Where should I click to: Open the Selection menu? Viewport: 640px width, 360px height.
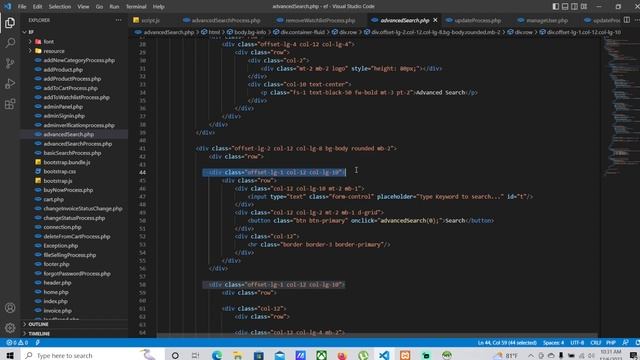pos(60,7)
